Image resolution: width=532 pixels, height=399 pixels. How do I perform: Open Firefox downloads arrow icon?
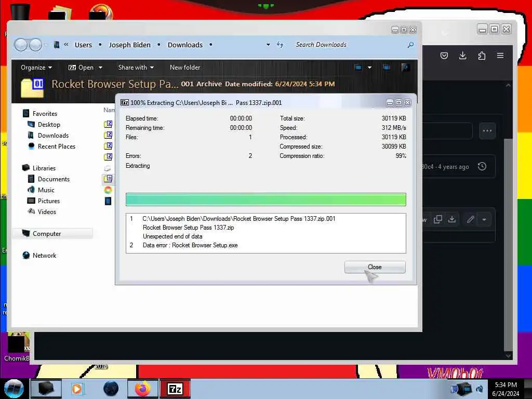(x=462, y=56)
